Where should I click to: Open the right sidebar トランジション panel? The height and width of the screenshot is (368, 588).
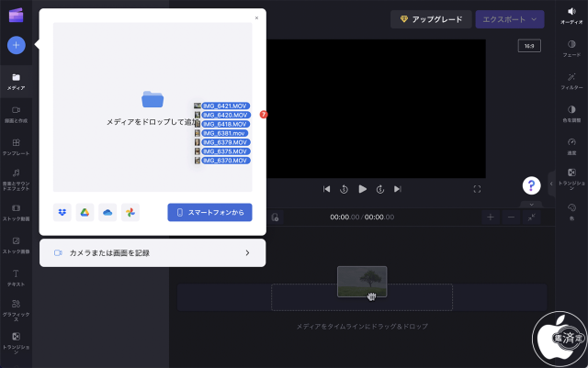(571, 179)
